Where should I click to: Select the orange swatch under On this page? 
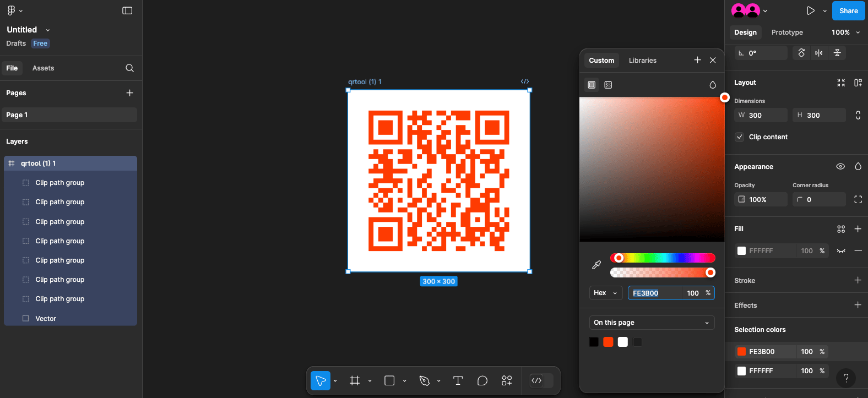[608, 342]
